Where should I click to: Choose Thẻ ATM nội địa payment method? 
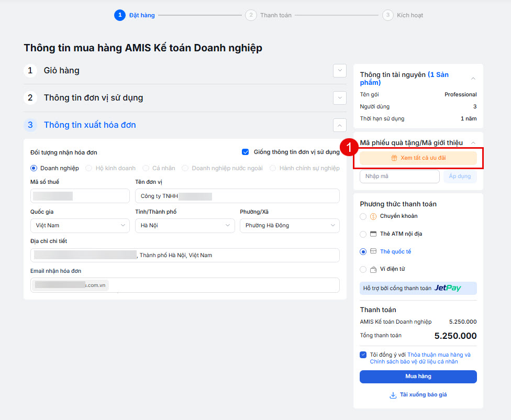[363, 234]
